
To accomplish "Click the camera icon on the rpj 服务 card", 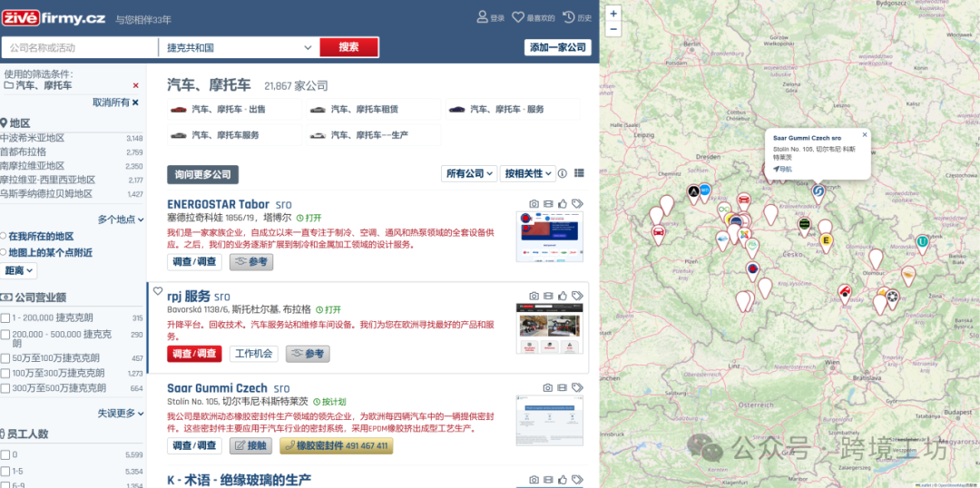I will 534,296.
